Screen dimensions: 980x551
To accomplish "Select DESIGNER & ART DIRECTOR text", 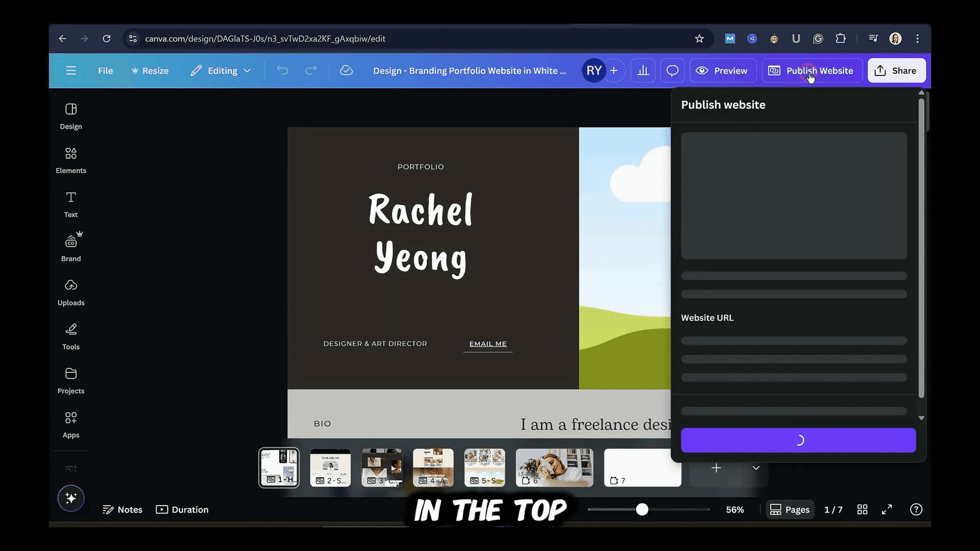I will [x=375, y=344].
